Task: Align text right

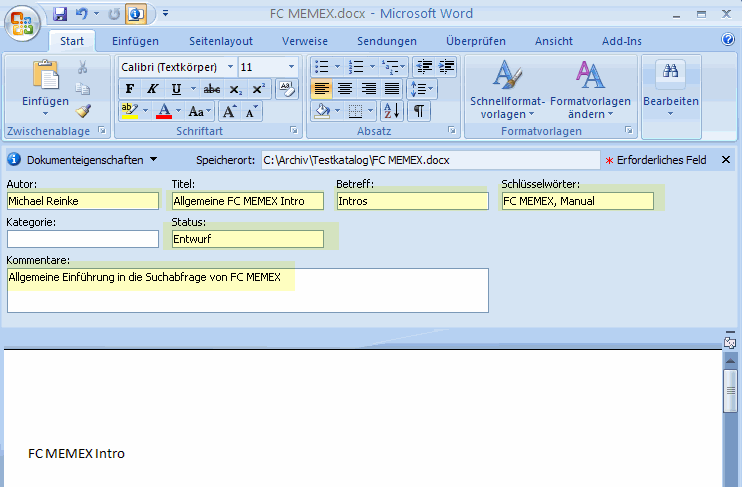Action: [368, 89]
